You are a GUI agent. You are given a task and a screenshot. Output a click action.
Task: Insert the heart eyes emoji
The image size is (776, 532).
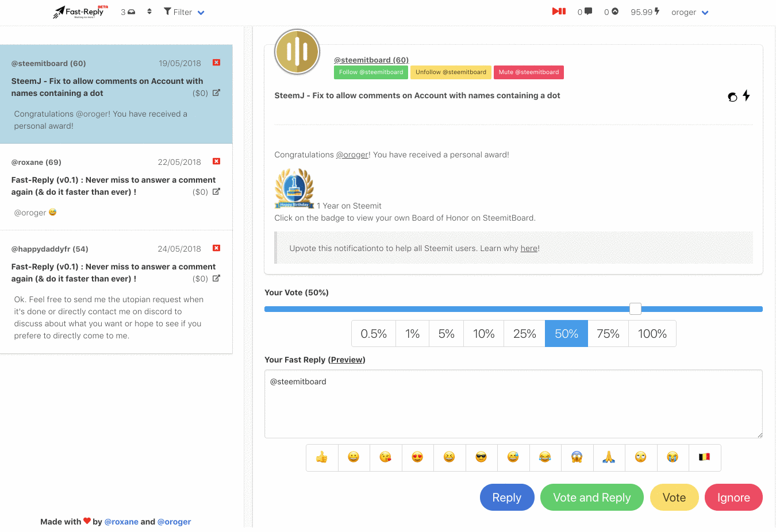[417, 457]
